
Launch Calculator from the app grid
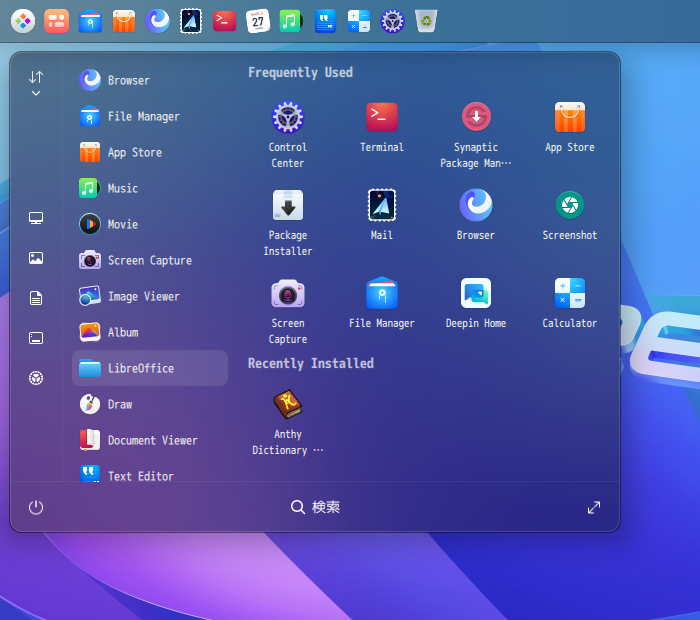[570, 294]
